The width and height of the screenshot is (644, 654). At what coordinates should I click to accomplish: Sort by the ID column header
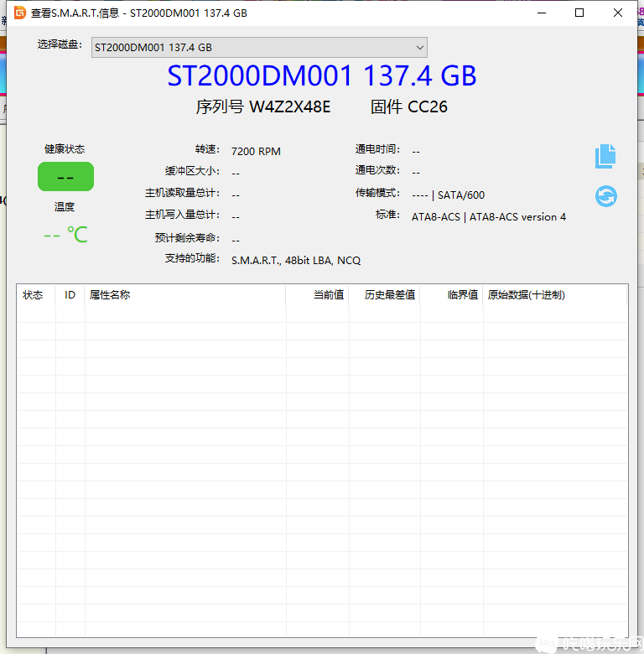pos(70,295)
